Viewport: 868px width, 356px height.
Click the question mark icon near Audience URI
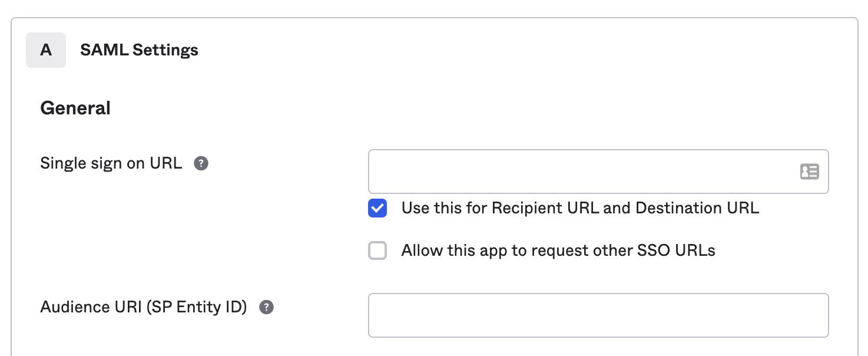tap(266, 306)
